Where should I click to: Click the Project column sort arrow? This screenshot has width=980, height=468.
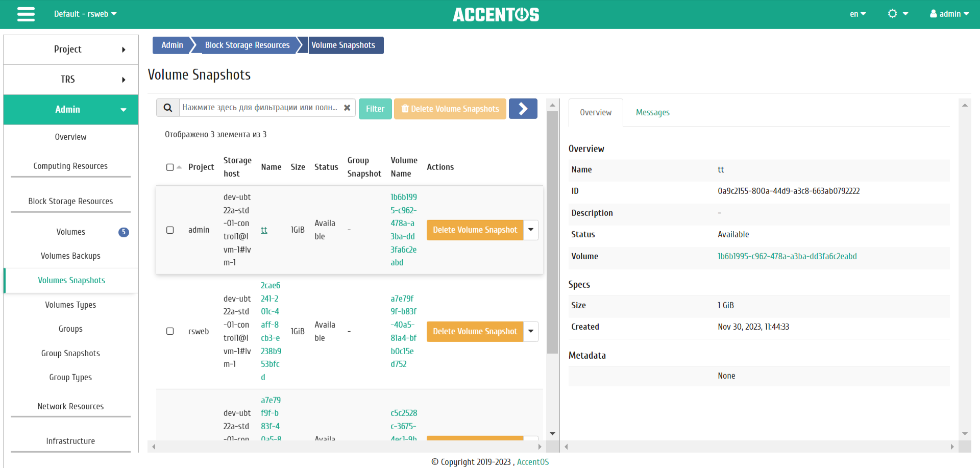[179, 167]
